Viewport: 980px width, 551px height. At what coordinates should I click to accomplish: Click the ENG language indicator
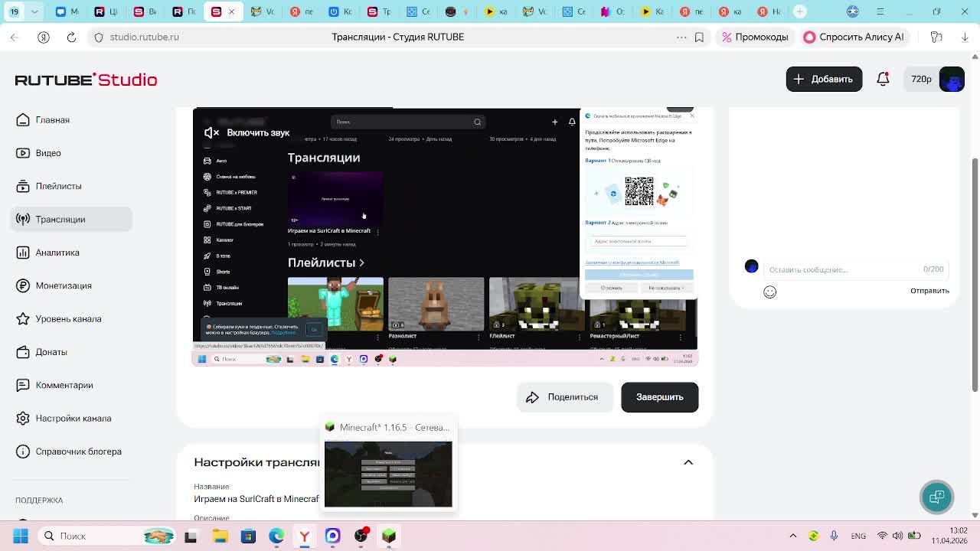pyautogui.click(x=858, y=536)
